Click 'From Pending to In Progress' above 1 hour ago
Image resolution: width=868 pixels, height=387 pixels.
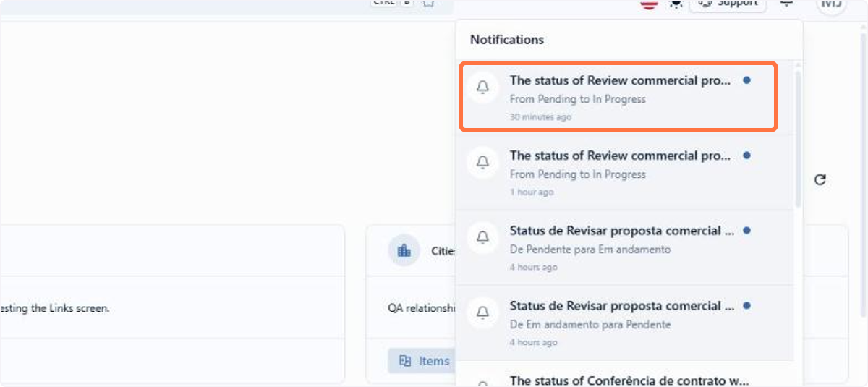pyautogui.click(x=577, y=174)
